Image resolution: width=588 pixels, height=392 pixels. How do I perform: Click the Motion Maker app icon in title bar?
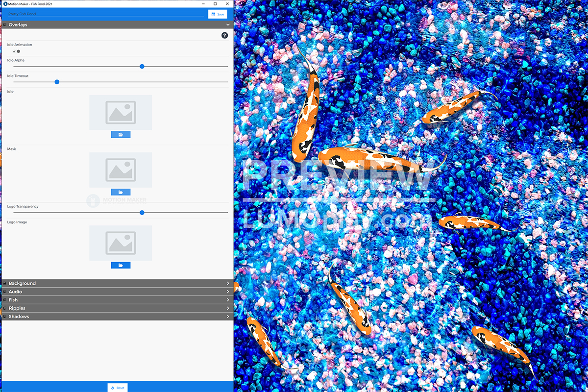pos(5,4)
